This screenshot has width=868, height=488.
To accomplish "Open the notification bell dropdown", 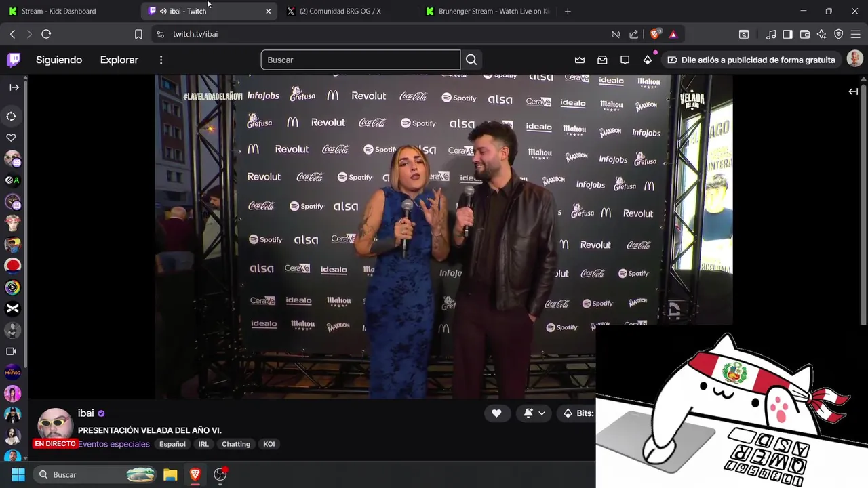I will [534, 413].
